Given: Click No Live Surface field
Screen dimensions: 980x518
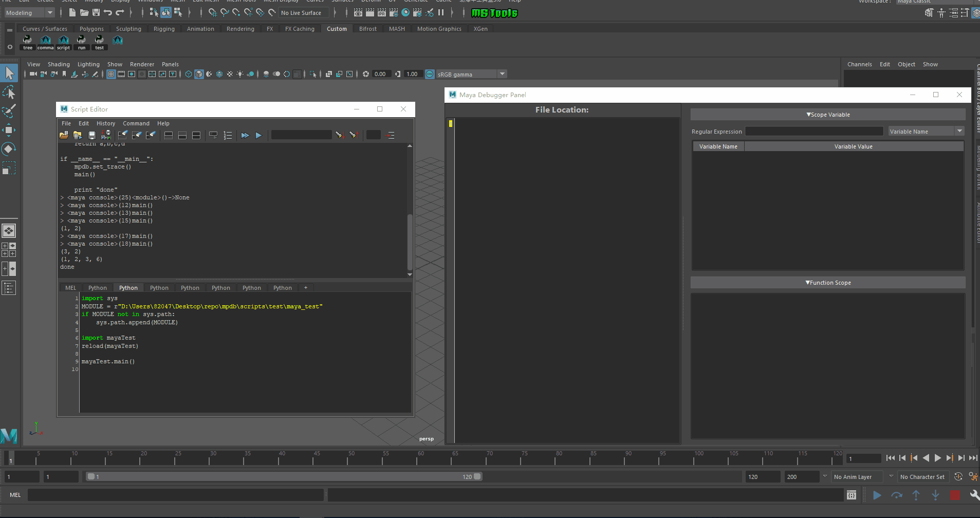Looking at the screenshot, I should pos(304,13).
